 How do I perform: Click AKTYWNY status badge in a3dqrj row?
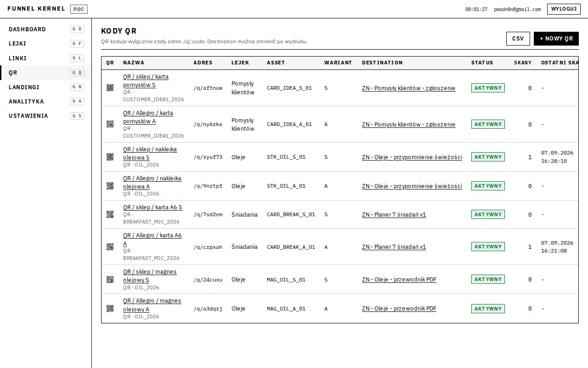click(488, 309)
